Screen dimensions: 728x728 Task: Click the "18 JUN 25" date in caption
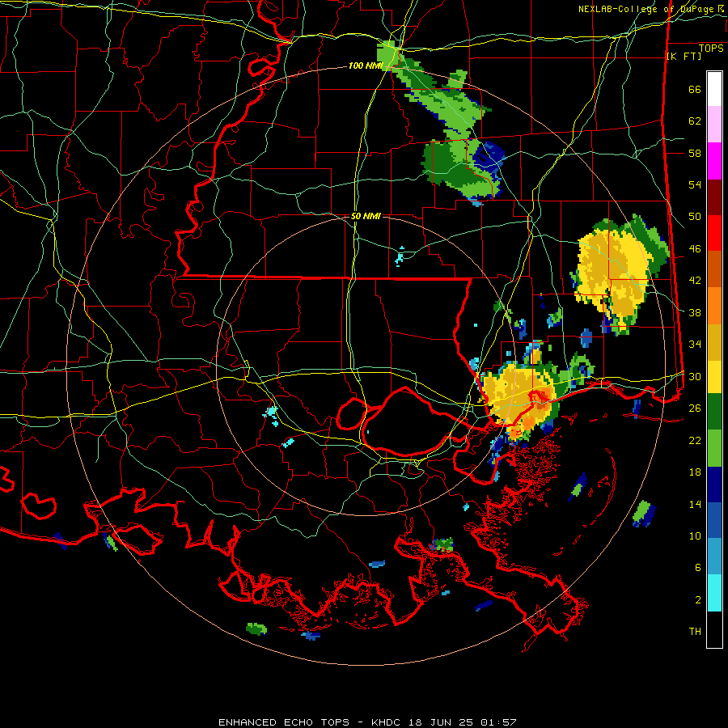pyautogui.click(x=442, y=722)
